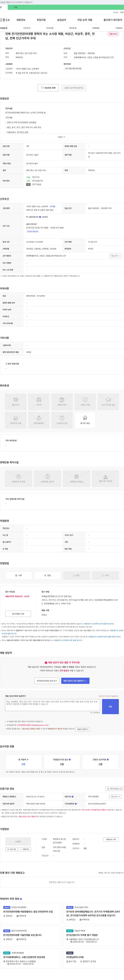Expand 채용 담당자 정보 열람하기 dropdown
The width and height of the screenshot is (124, 980).
tap(75, 681)
